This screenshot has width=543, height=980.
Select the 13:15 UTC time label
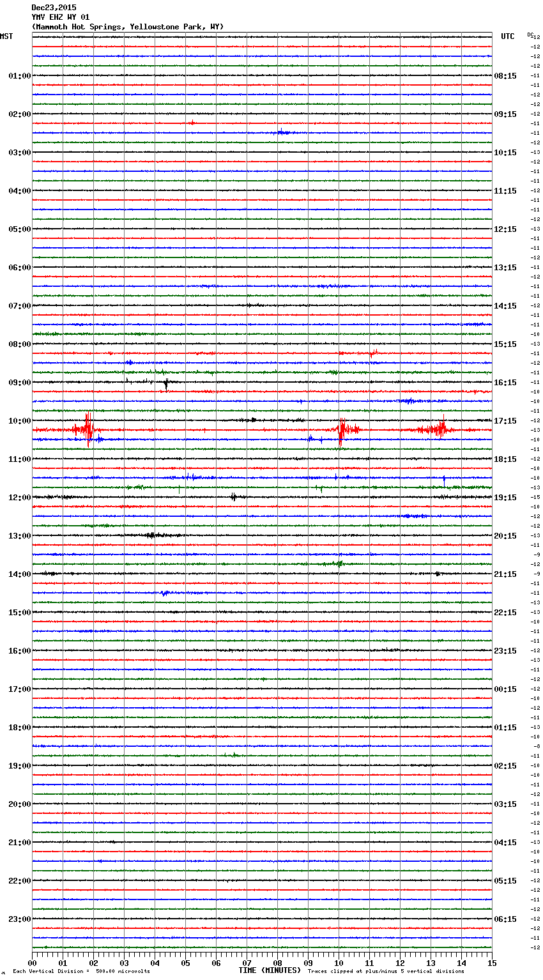coord(505,268)
